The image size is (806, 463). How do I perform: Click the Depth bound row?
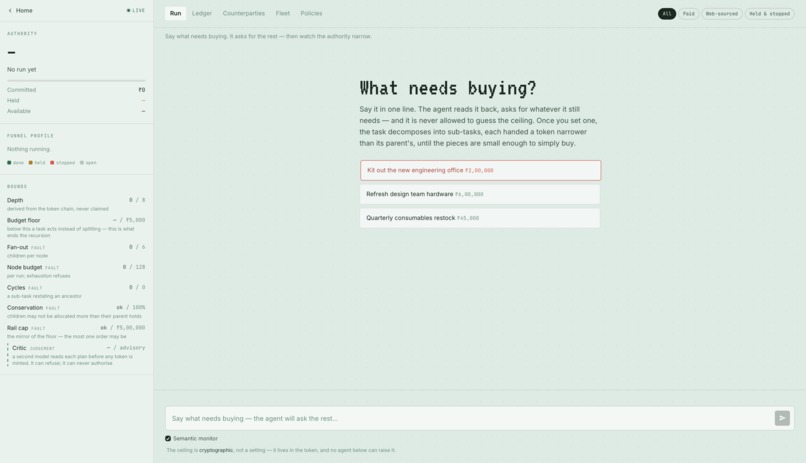pyautogui.click(x=76, y=204)
